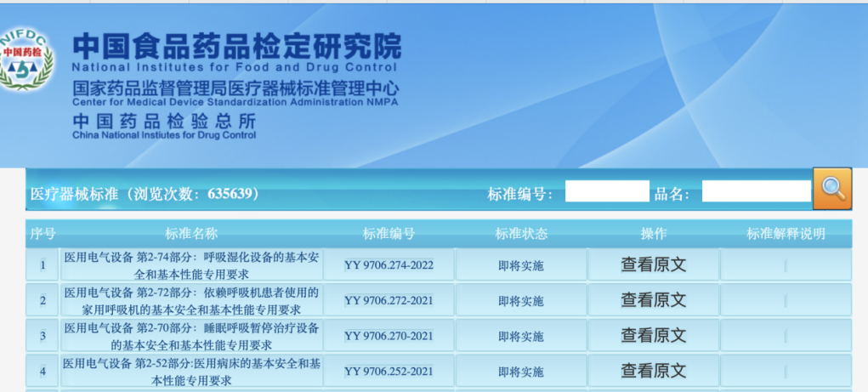
Task: Click the 标准名称 column header
Action: pos(191,234)
